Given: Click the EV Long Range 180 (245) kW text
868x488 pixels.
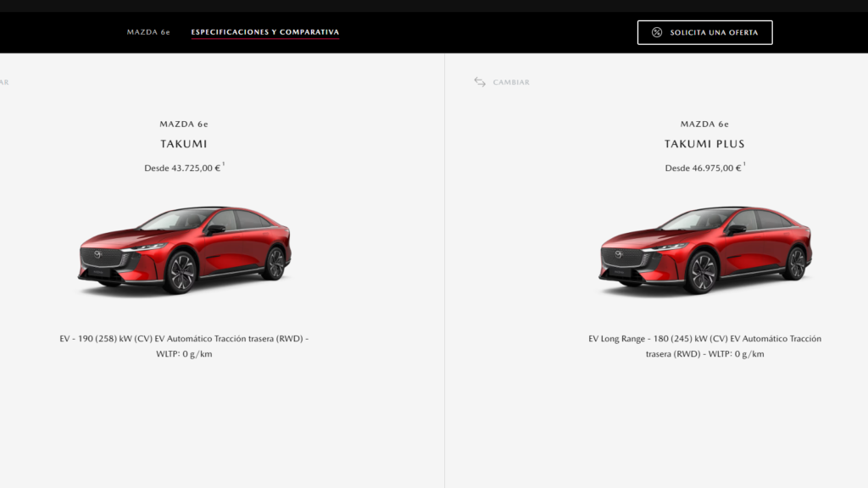Looking at the screenshot, I should (x=704, y=346).
